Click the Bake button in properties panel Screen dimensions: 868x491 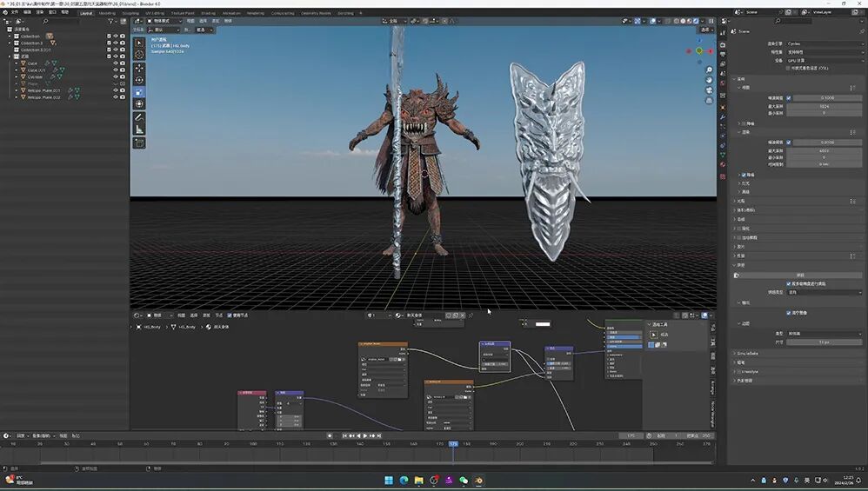click(x=800, y=275)
